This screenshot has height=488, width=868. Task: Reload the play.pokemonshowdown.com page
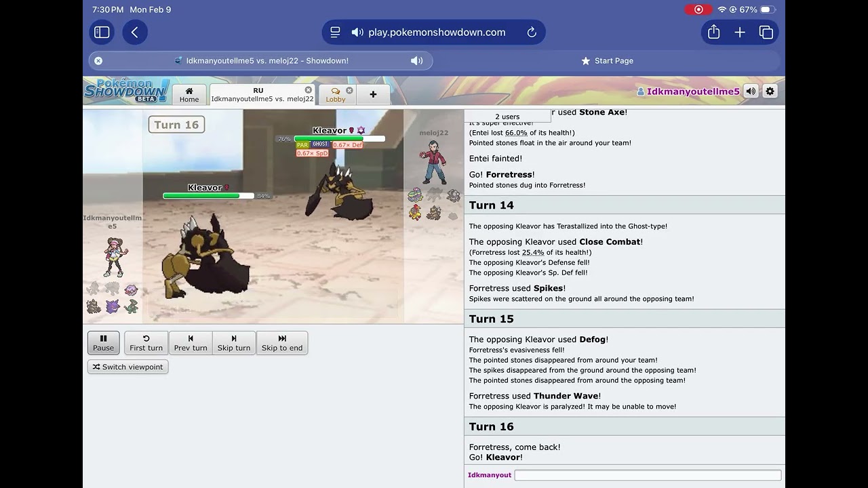tap(532, 32)
